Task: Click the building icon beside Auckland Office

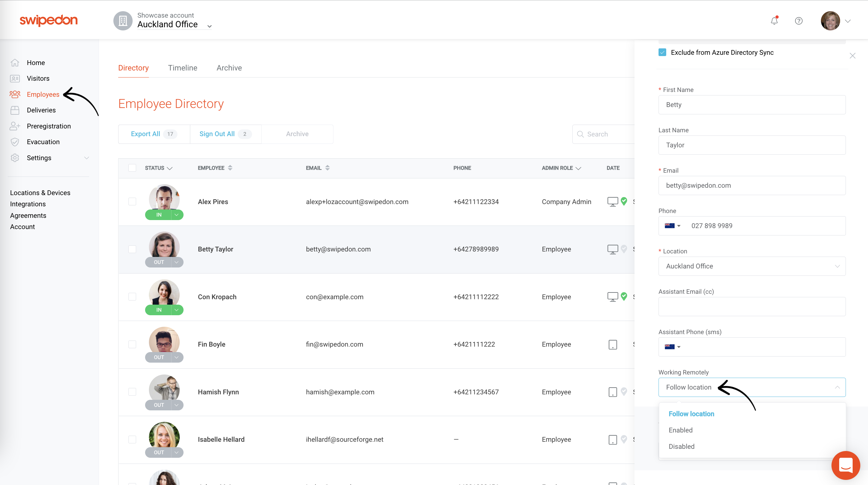Action: (x=123, y=21)
